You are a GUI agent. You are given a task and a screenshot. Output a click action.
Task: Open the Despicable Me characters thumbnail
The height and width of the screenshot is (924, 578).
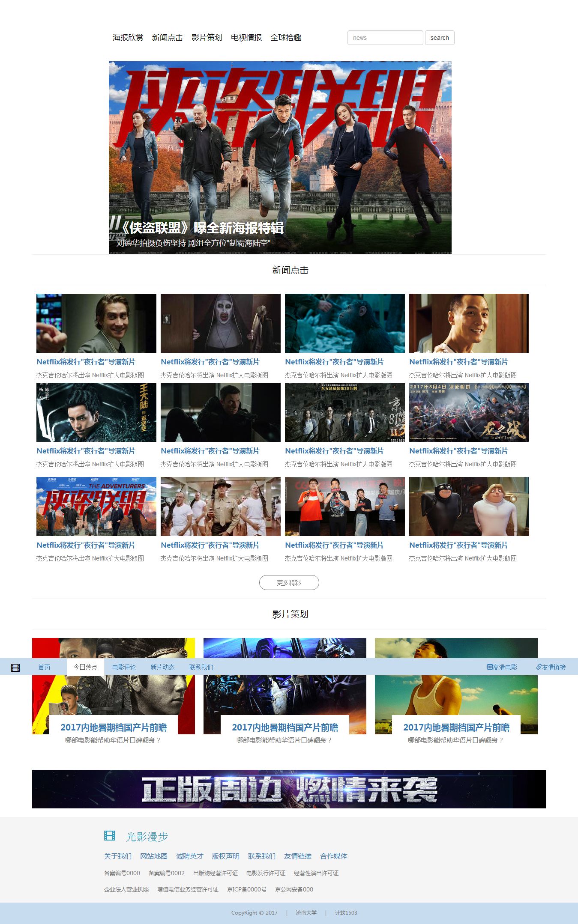469,507
